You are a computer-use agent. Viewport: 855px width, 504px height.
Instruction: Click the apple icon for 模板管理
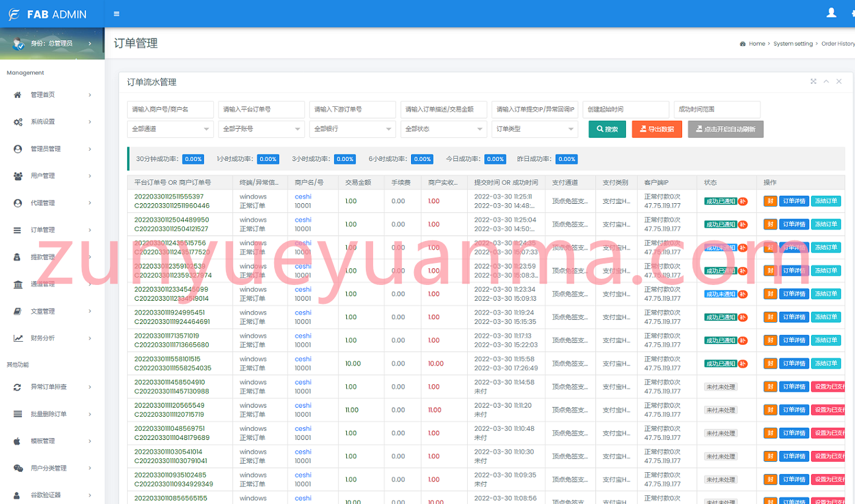pyautogui.click(x=18, y=441)
